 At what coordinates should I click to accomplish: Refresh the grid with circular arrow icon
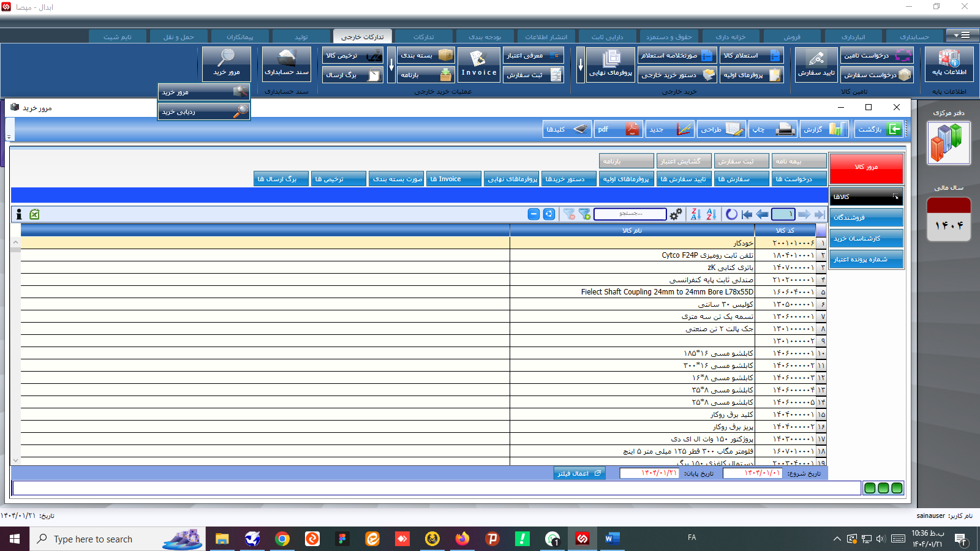coord(731,215)
